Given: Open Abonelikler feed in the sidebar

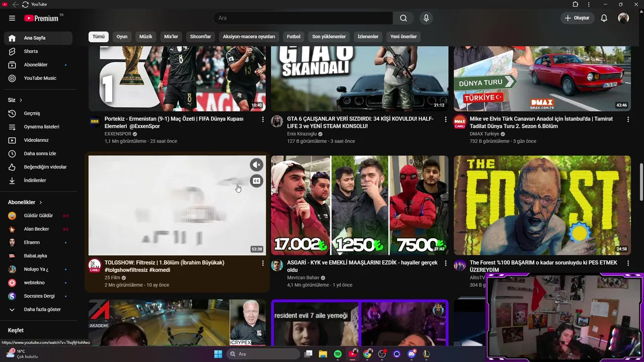Looking at the screenshot, I should click(38, 65).
